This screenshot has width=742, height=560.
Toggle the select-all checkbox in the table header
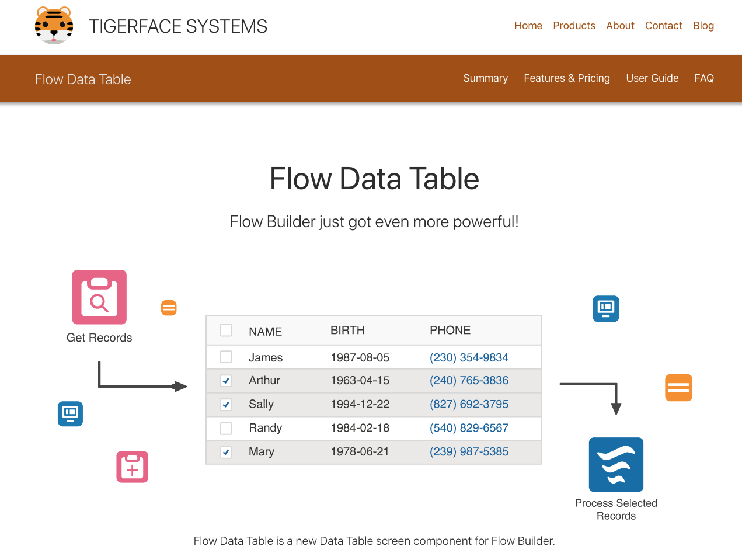tap(226, 331)
